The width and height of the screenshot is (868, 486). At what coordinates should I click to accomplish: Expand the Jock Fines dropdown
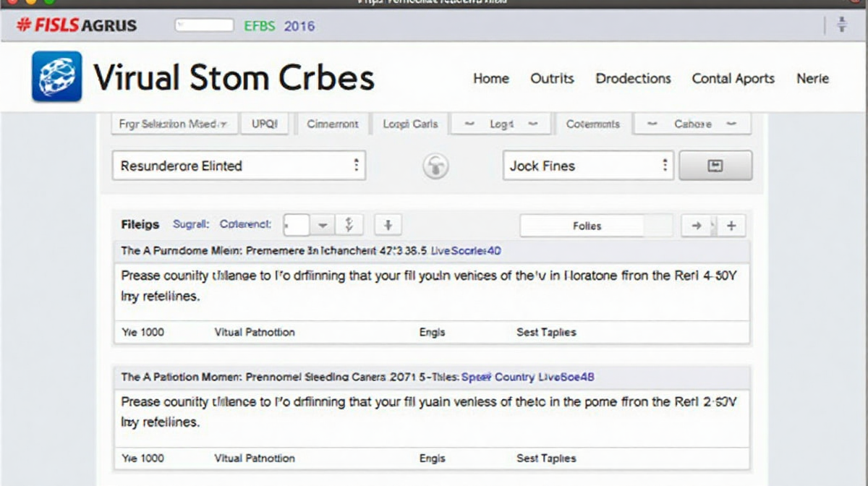point(587,166)
